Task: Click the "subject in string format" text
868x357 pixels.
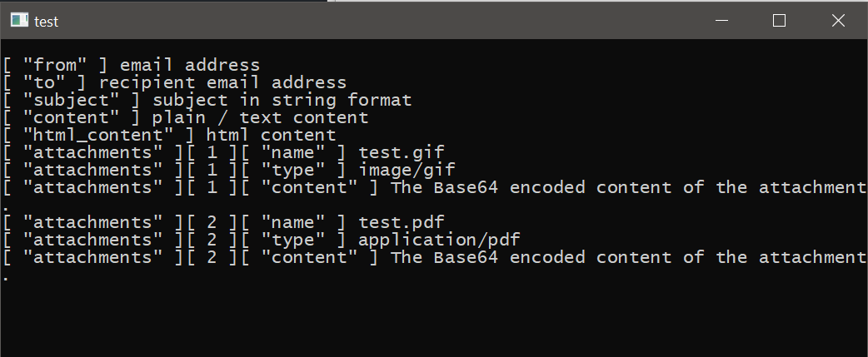Action: tap(282, 100)
